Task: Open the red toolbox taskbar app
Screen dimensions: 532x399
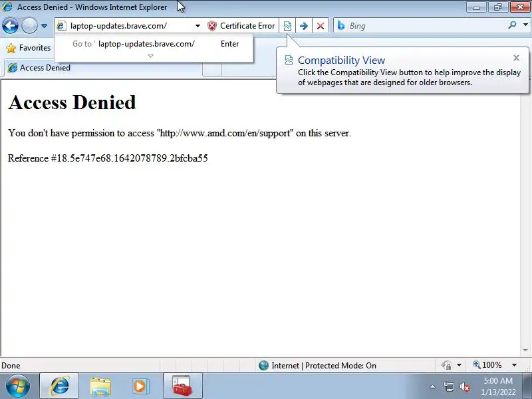Action: click(x=182, y=386)
